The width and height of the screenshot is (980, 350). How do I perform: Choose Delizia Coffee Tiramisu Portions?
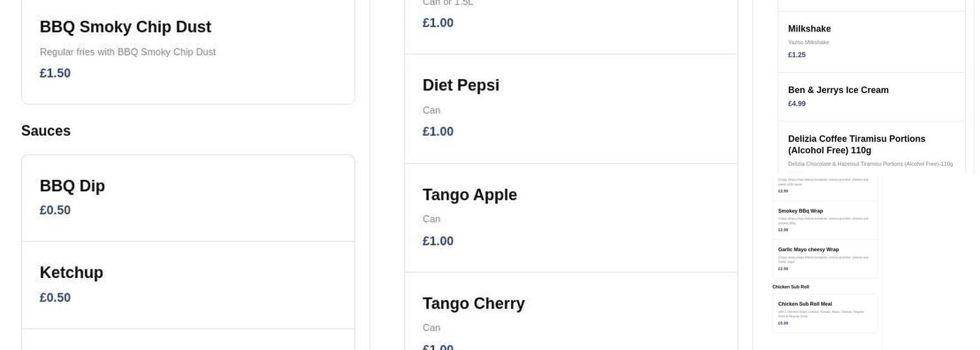856,144
